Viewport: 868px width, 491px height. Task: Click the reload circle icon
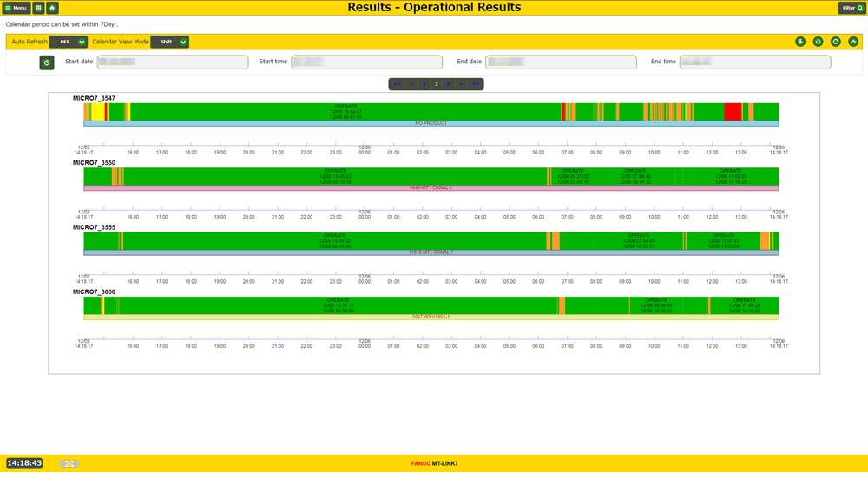(836, 42)
